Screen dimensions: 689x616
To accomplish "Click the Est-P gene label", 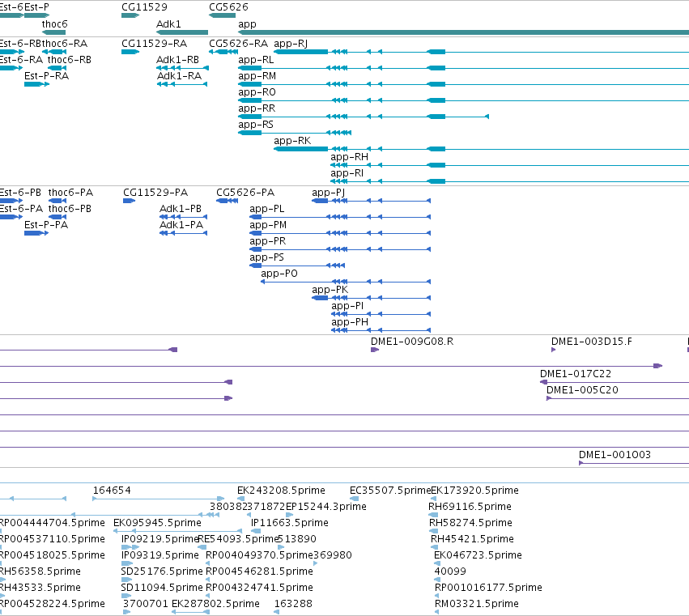I will point(37,7).
